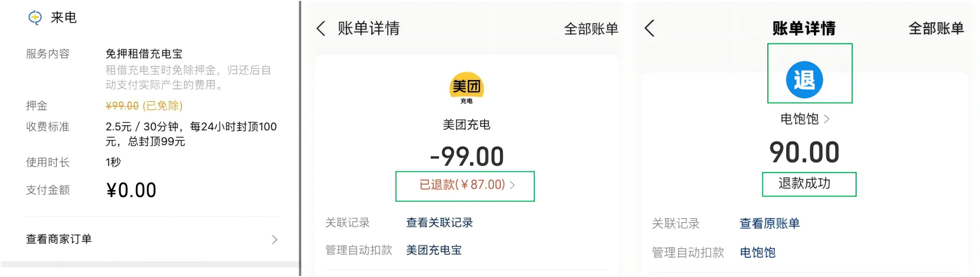Open 查看原账单 link
Viewport: 980px width, 277px height.
coord(770,224)
